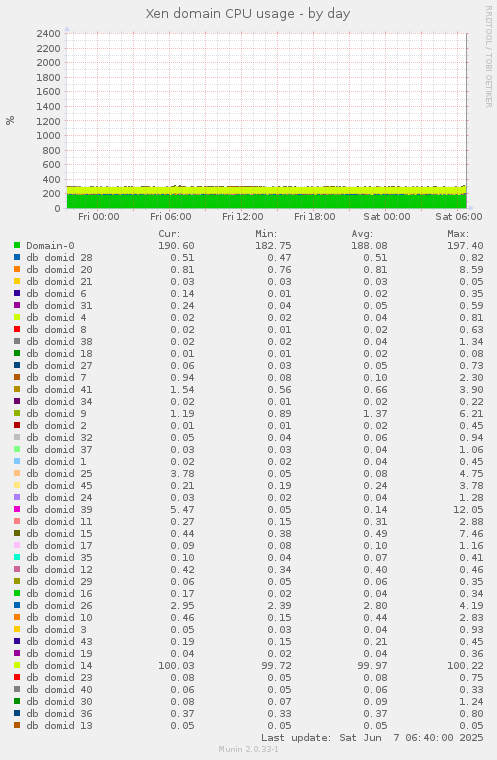
Task: Click the yellow-green band in the graph
Action: click(x=267, y=190)
